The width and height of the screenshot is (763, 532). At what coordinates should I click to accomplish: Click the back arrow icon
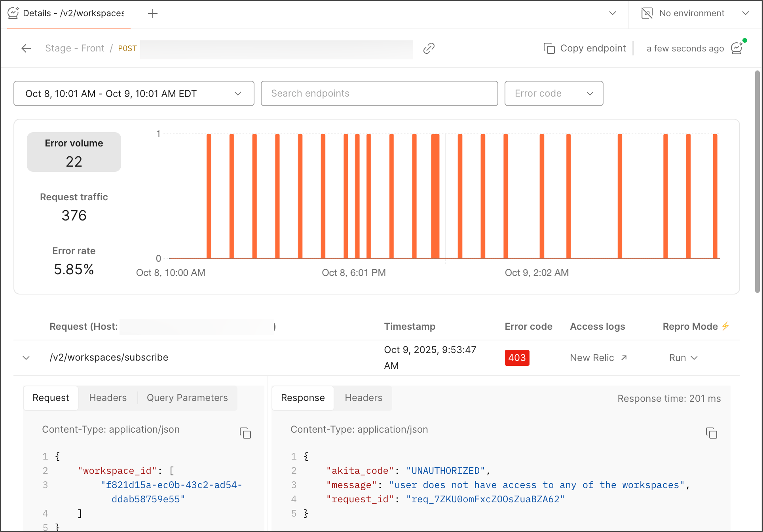pos(26,48)
